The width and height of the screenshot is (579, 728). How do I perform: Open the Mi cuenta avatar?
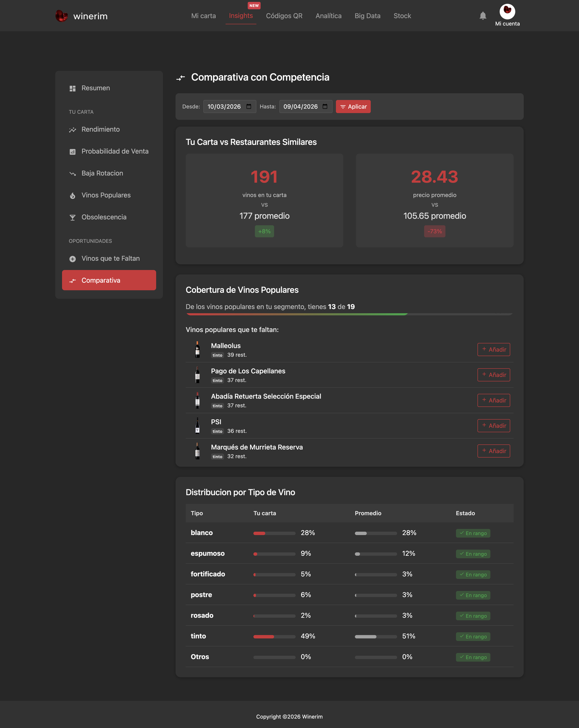507,12
